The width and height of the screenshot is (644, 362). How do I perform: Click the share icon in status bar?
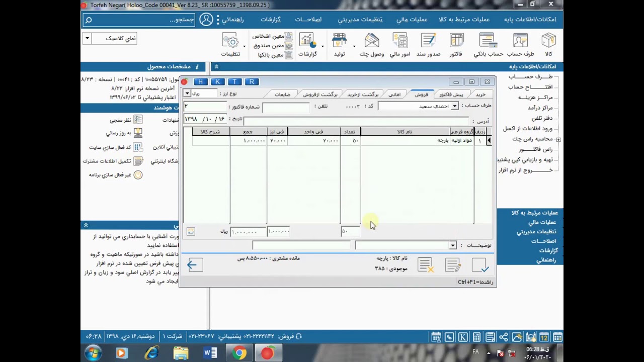tap(504, 337)
